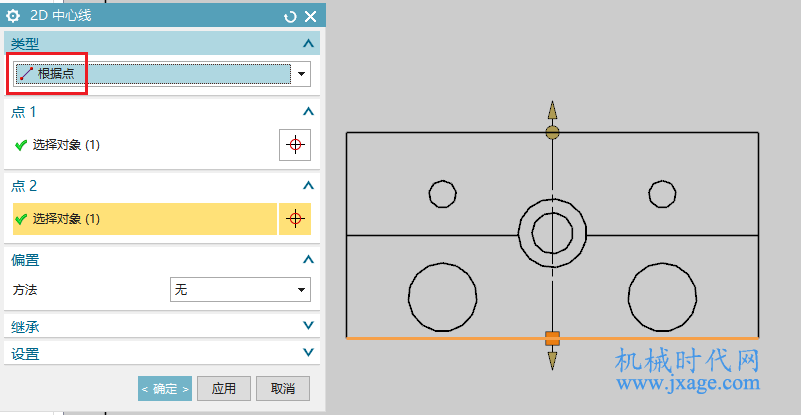Select the small upper-left circle in drawing
The width and height of the screenshot is (801, 415).
click(442, 194)
